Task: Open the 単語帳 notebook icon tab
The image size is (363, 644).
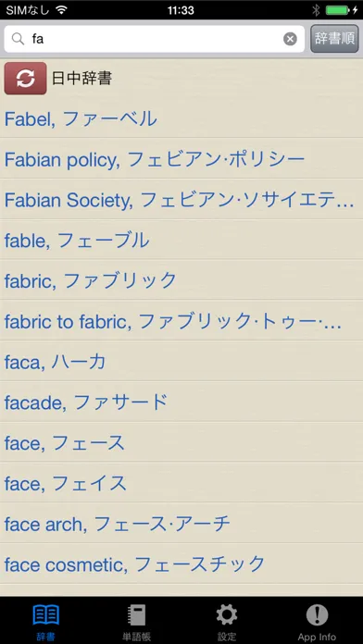Action: (136, 622)
